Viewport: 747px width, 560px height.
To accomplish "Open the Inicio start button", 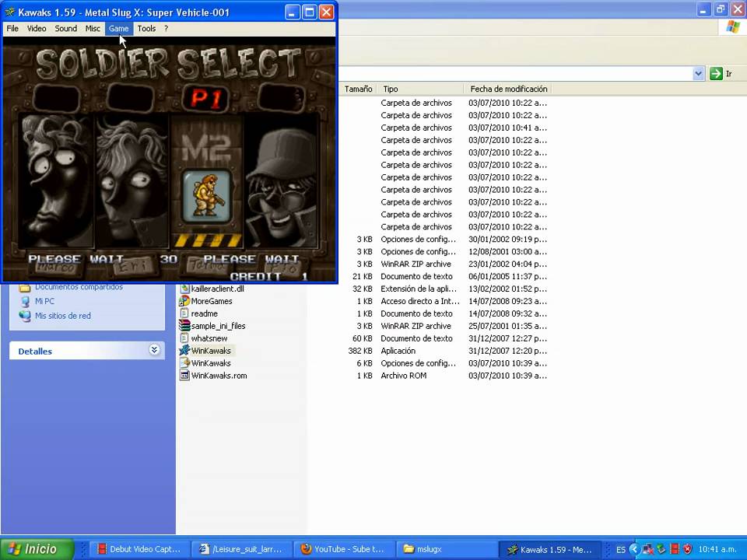I will (x=37, y=549).
